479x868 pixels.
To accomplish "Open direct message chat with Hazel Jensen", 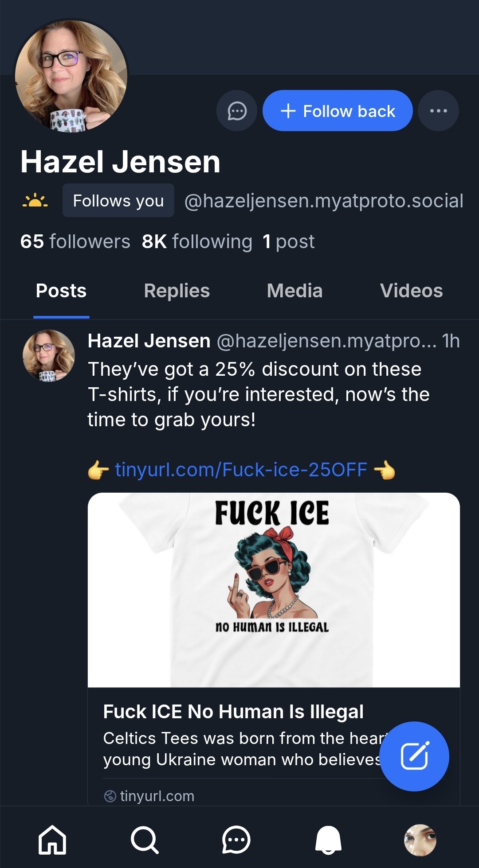I will click(237, 111).
